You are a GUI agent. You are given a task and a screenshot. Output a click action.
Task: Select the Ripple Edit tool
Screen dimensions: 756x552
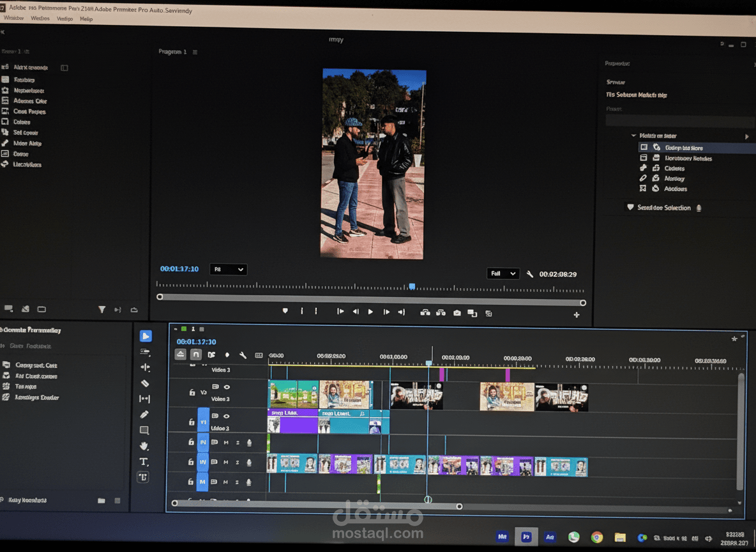pyautogui.click(x=145, y=367)
